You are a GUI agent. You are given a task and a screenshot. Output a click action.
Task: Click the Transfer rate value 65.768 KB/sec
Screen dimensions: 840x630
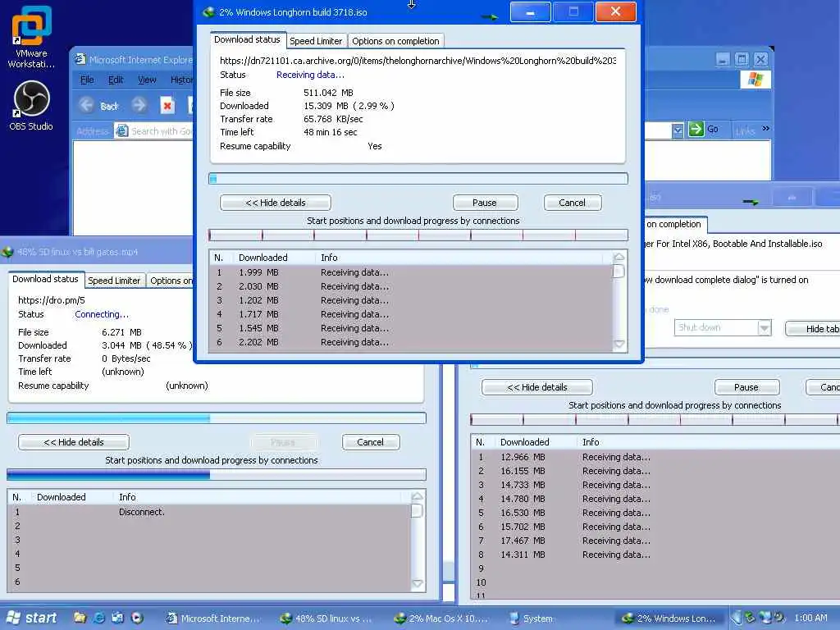(x=333, y=119)
